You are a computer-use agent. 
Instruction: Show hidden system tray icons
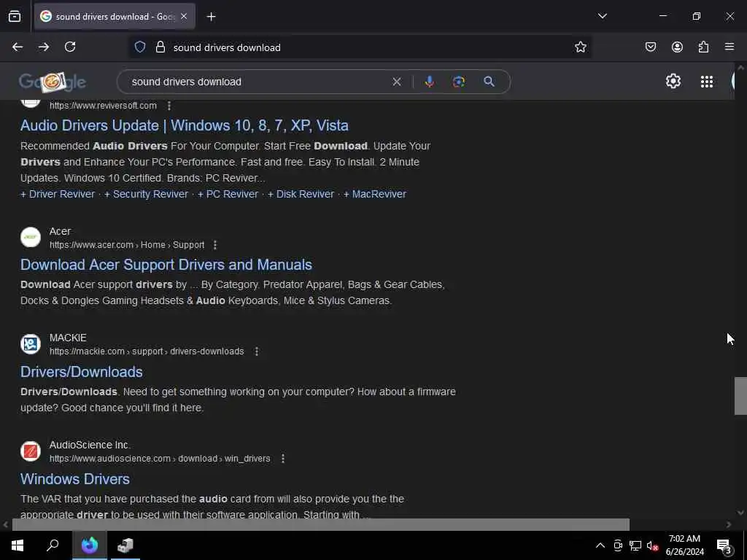pos(600,545)
